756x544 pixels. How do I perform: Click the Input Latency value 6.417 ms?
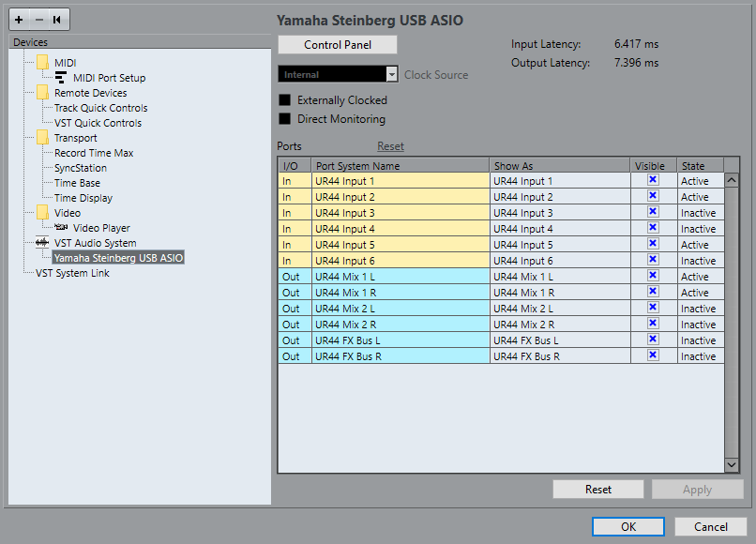point(636,44)
